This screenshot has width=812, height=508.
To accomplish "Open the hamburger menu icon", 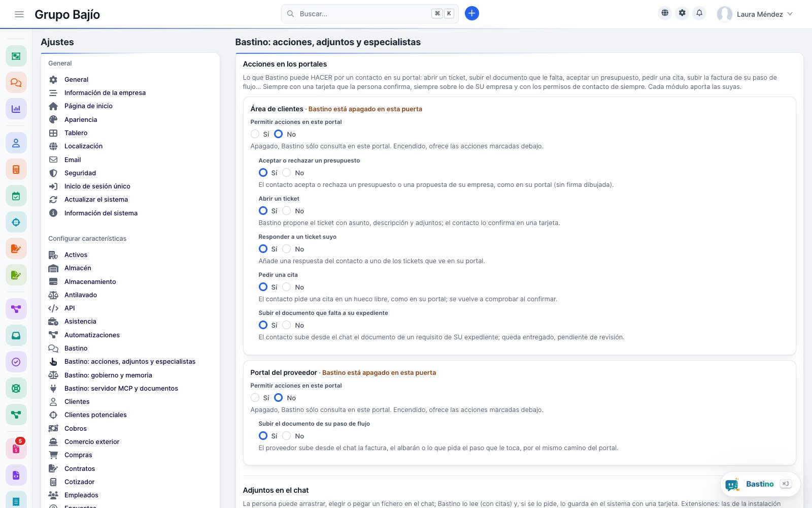I will tap(19, 14).
